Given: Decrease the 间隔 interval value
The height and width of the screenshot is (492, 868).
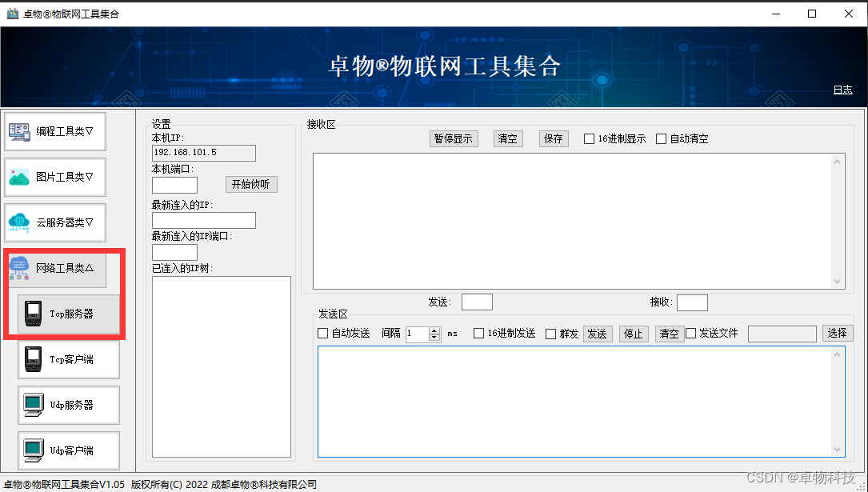Looking at the screenshot, I should click(434, 338).
